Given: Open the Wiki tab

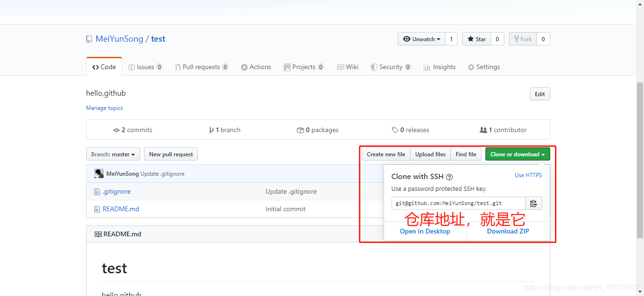Looking at the screenshot, I should (x=348, y=67).
